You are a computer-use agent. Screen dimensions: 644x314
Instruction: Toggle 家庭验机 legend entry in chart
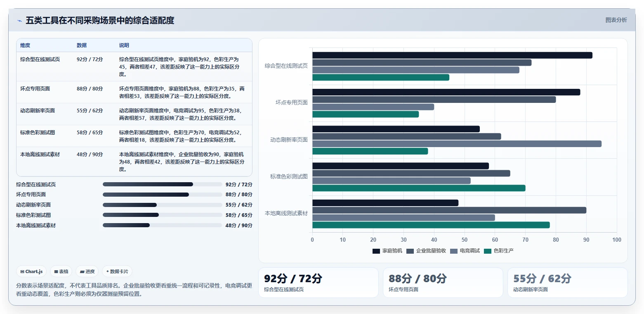(x=387, y=251)
